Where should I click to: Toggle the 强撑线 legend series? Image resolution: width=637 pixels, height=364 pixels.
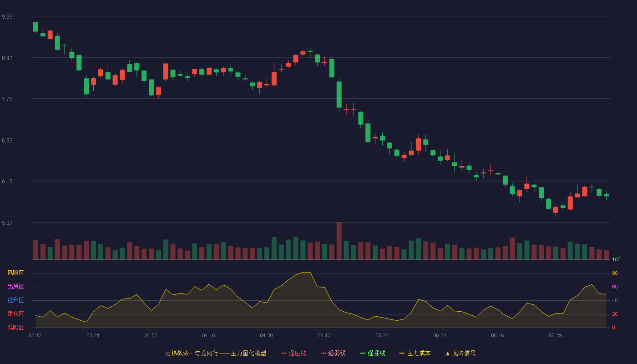pyautogui.click(x=373, y=353)
